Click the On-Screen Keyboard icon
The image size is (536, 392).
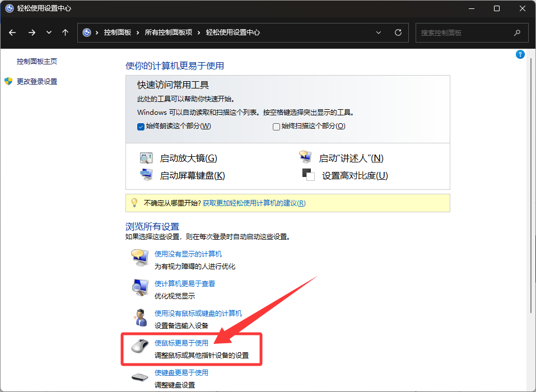tap(146, 175)
